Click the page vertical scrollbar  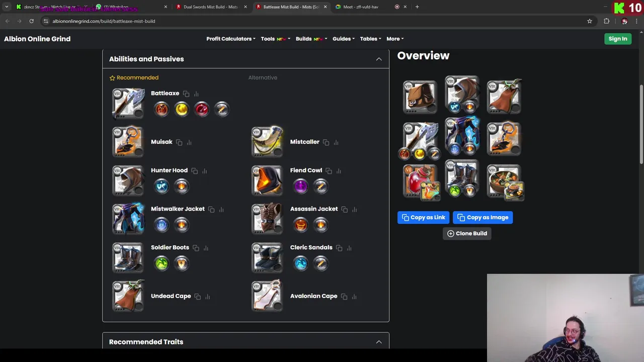click(x=641, y=124)
